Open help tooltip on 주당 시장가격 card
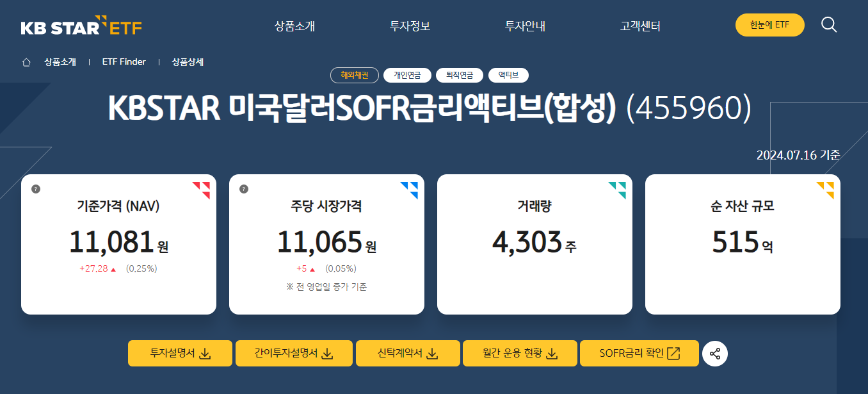This screenshot has width=868, height=394. click(244, 189)
